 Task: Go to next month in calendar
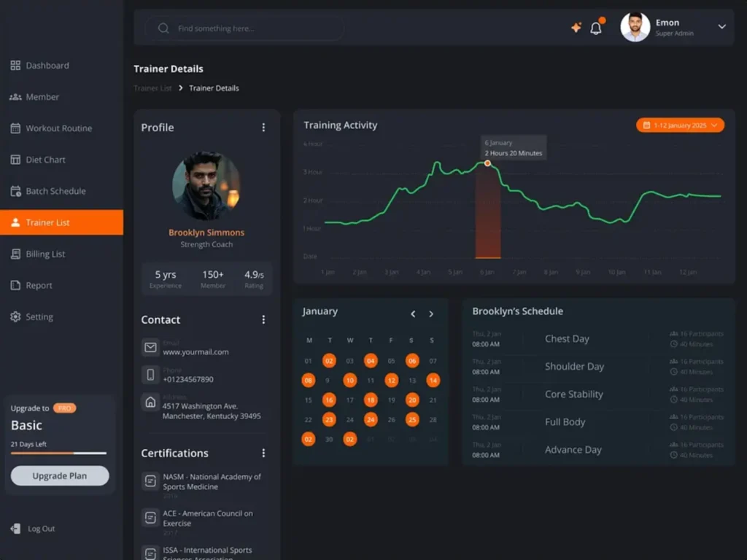click(x=431, y=314)
